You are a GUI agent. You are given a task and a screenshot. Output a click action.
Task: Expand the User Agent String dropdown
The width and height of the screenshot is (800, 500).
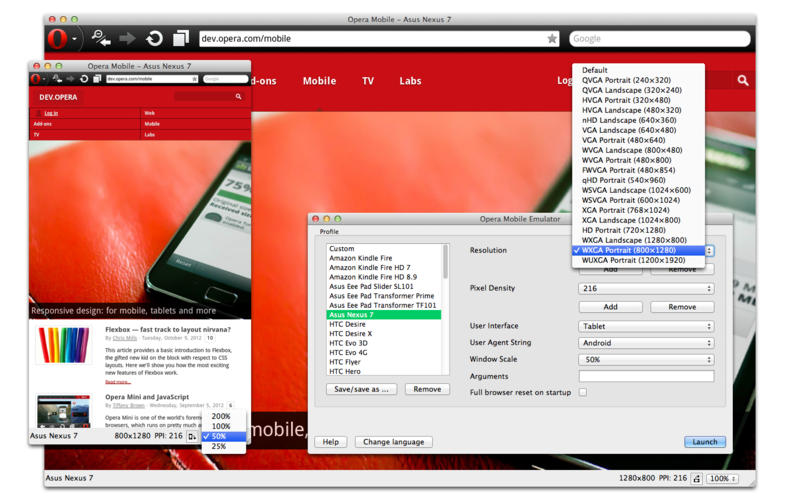click(645, 343)
